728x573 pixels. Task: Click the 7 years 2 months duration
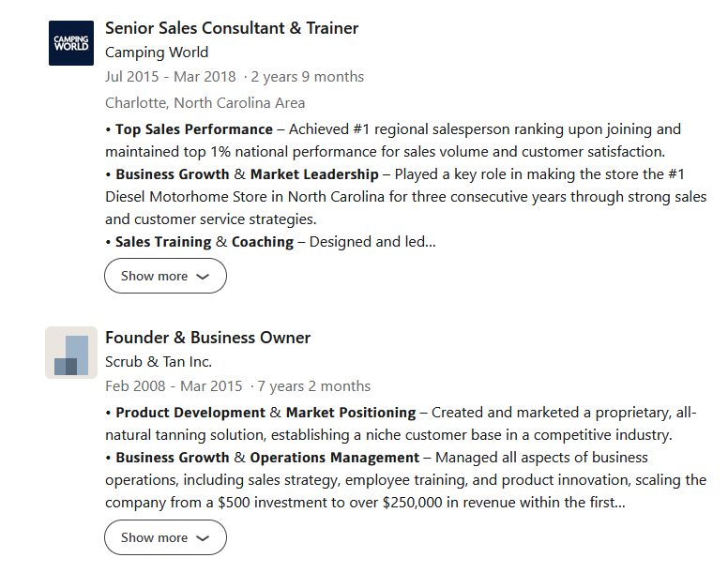pos(314,386)
